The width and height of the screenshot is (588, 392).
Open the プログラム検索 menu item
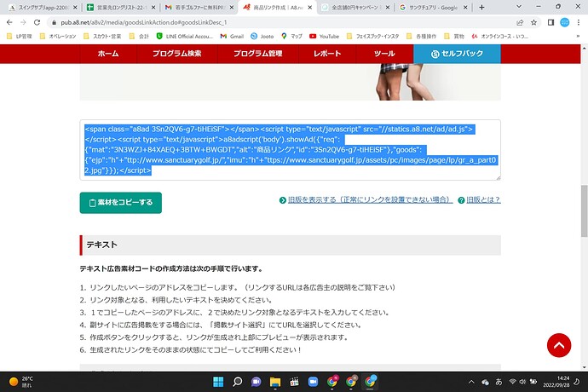[177, 54]
